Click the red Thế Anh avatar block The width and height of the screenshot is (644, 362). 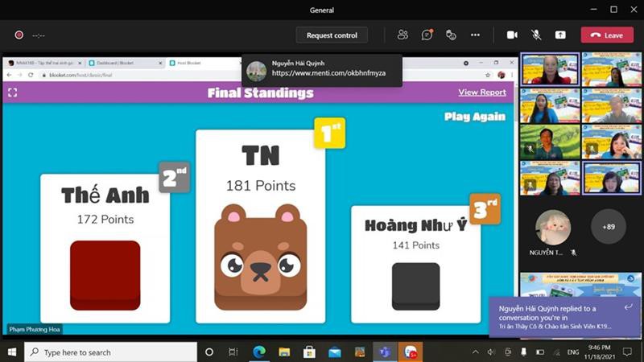105,275
